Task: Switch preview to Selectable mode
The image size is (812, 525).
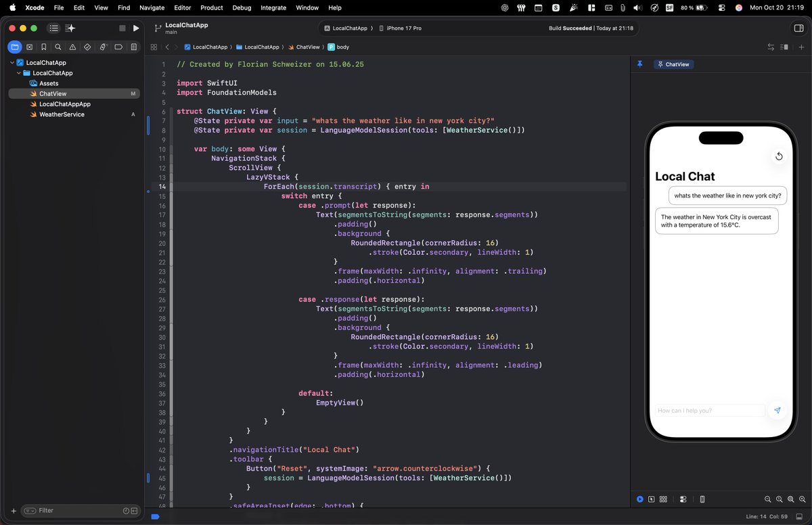Action: pos(651,499)
